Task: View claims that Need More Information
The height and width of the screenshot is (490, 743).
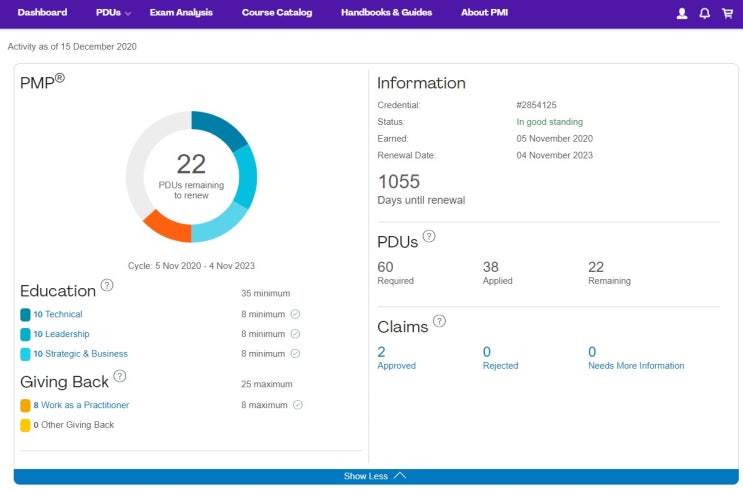Action: pos(636,358)
